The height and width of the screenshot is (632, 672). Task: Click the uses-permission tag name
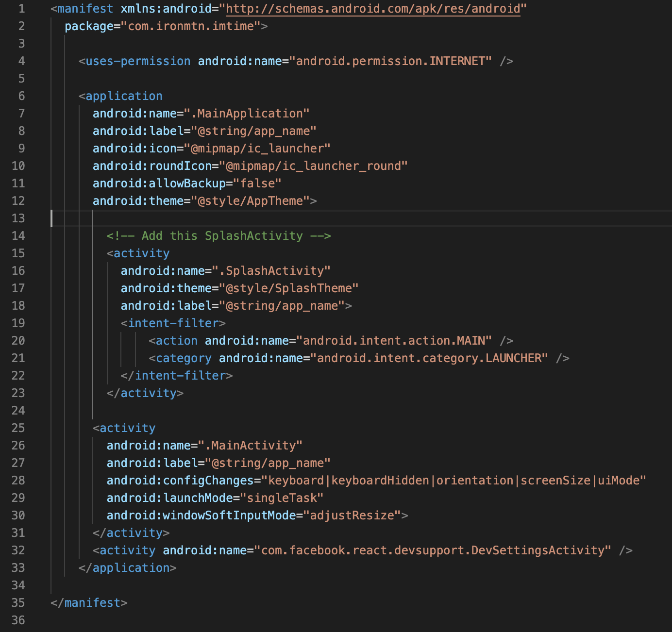pyautogui.click(x=138, y=61)
